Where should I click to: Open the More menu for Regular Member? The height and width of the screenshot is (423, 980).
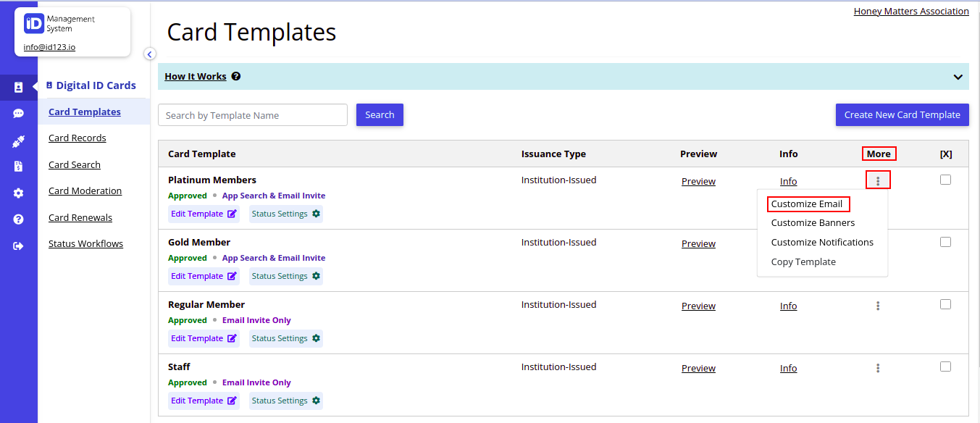pyautogui.click(x=877, y=306)
